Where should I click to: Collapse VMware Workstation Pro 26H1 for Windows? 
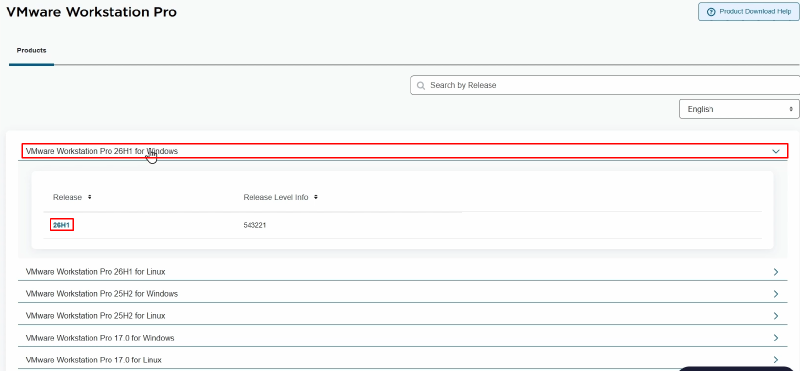pyautogui.click(x=405, y=151)
